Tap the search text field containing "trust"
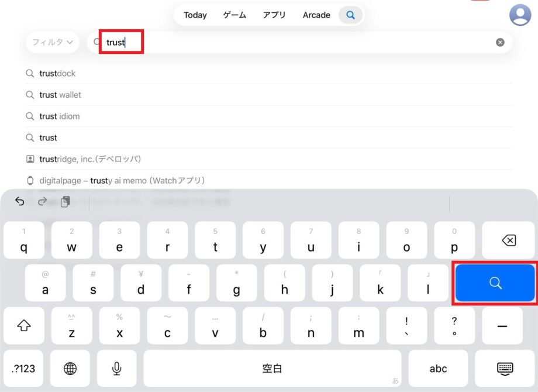 292,42
